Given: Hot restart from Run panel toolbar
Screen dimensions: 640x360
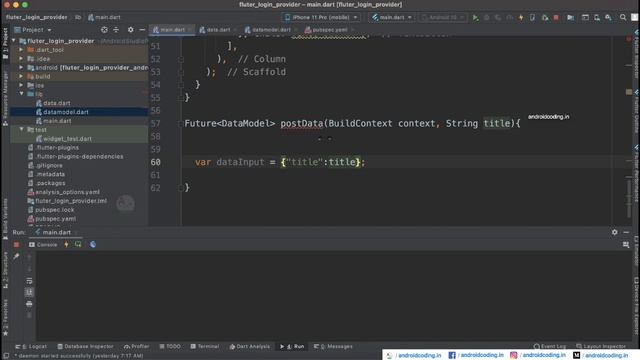Looking at the screenshot, I should coord(78,244).
